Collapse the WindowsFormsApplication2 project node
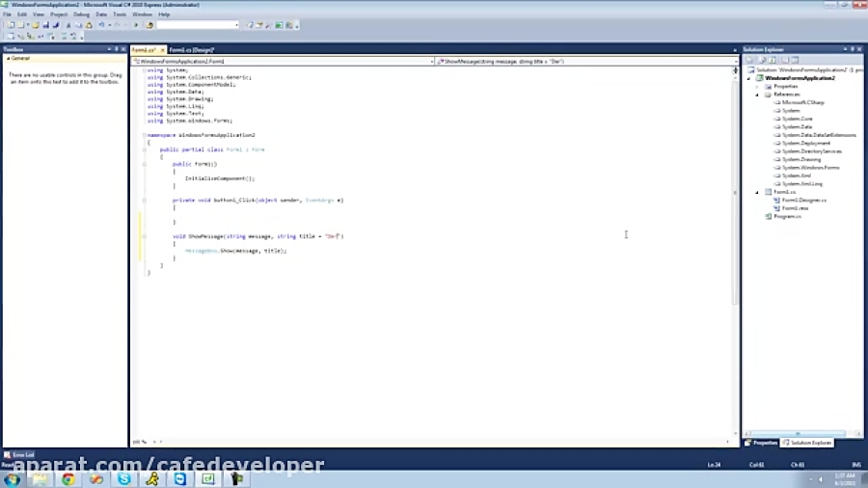Image resolution: width=868 pixels, height=488 pixels. coord(749,78)
